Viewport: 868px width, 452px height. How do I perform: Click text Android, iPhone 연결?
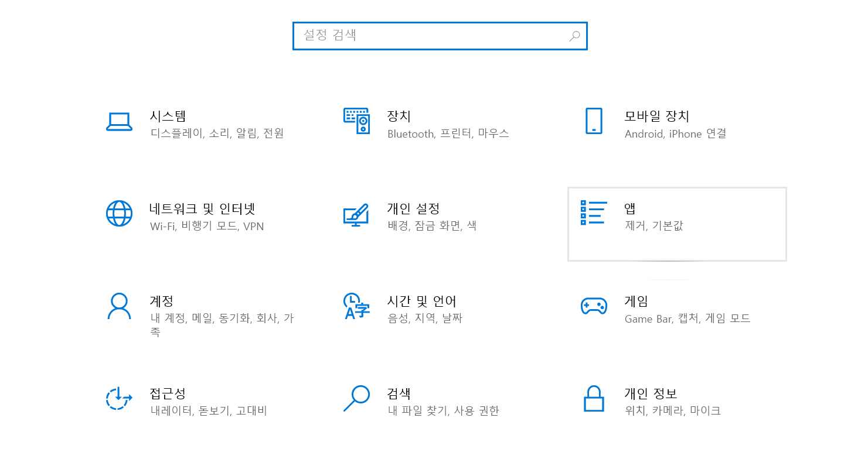676,133
